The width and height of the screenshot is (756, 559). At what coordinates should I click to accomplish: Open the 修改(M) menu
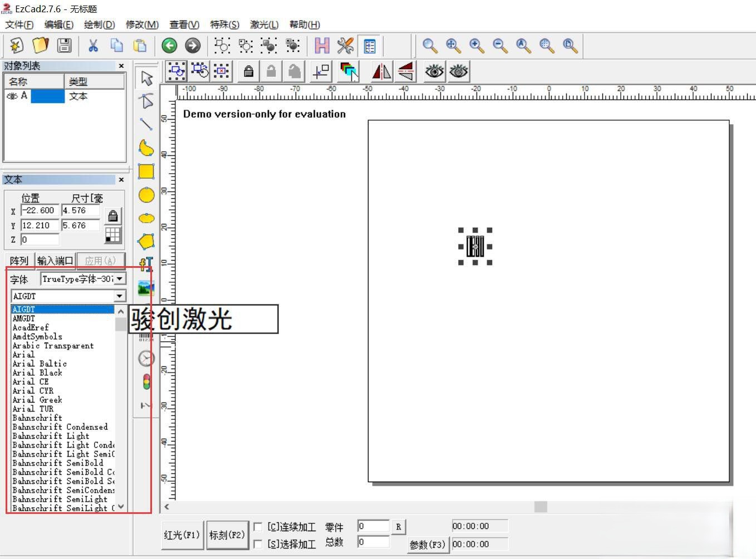tap(142, 24)
